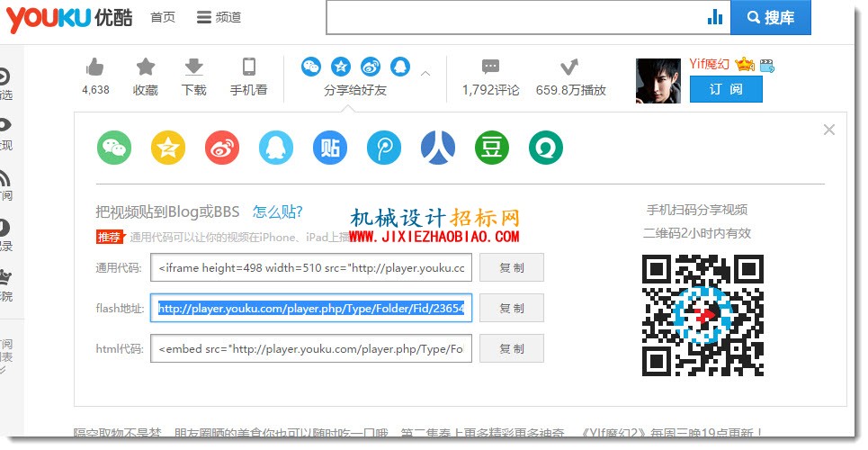This screenshot has width=868, height=450.
Task: Share via small Weibo icon in top bar
Action: [x=371, y=67]
